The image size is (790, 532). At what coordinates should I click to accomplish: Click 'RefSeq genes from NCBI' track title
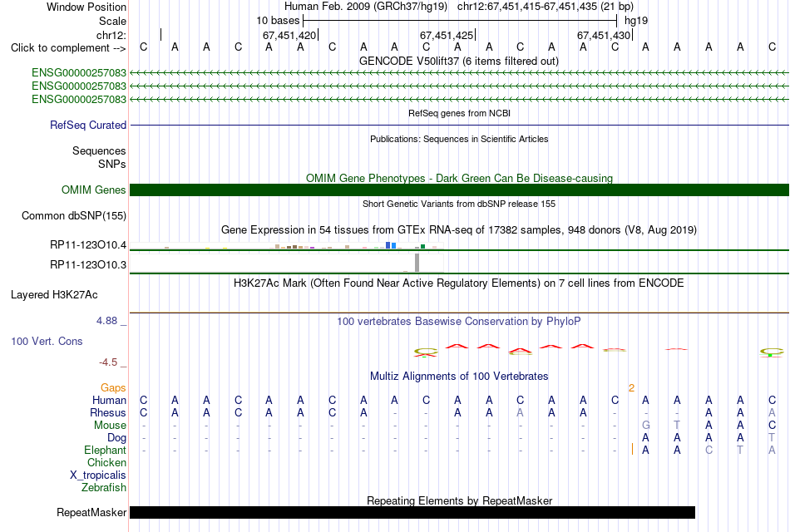pos(459,113)
